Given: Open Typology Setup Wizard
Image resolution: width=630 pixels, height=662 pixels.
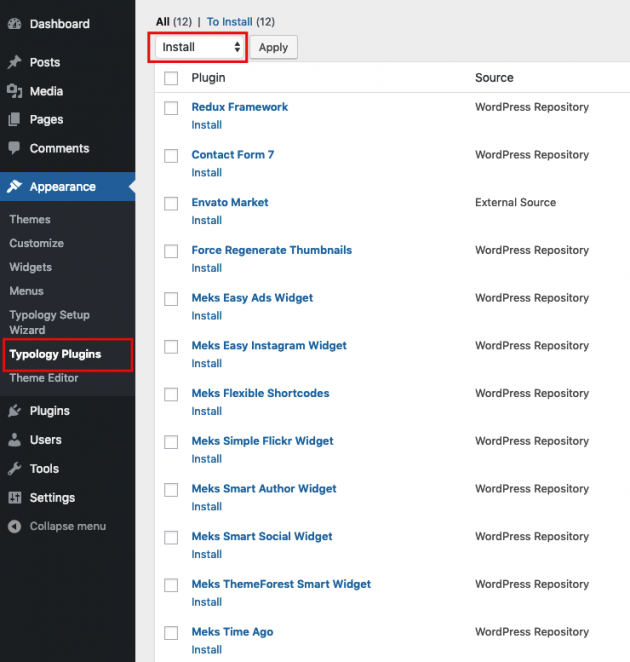Looking at the screenshot, I should 49,322.
